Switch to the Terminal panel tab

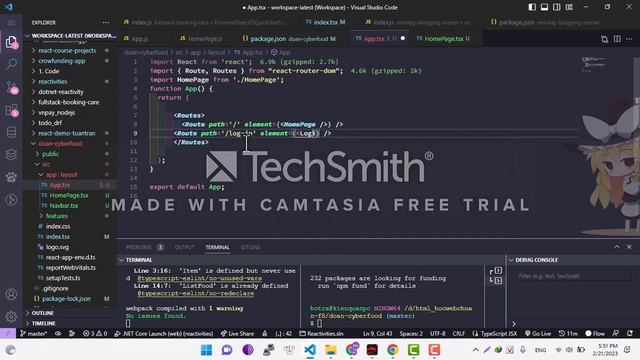(217, 247)
